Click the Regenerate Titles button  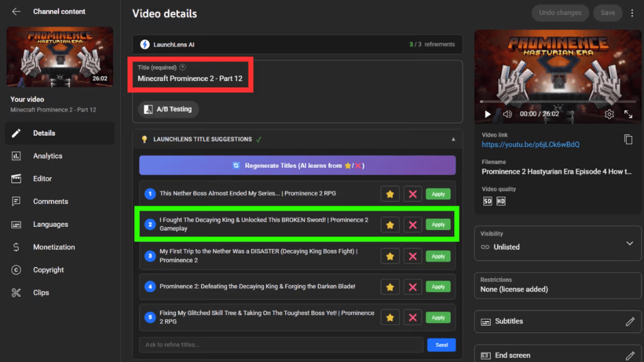pos(297,165)
